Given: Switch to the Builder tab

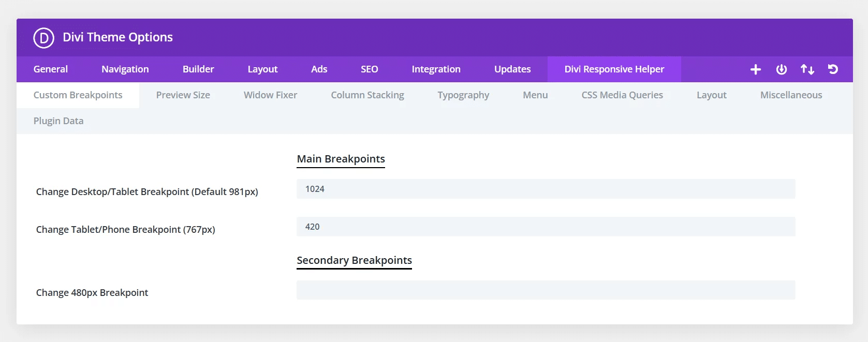Looking at the screenshot, I should pyautogui.click(x=198, y=69).
